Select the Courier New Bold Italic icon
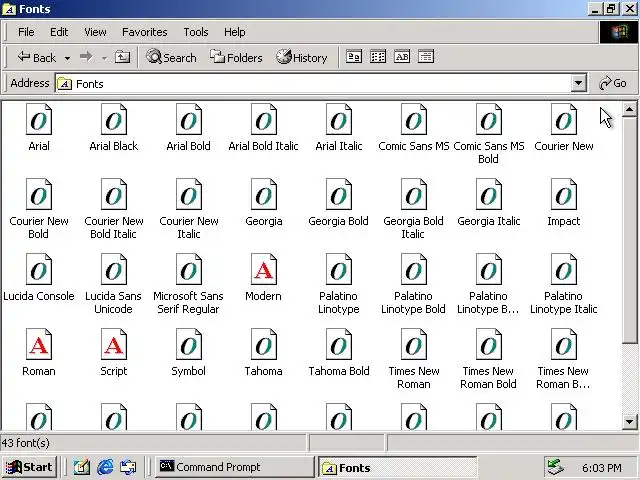The height and width of the screenshot is (480, 640). 114,194
